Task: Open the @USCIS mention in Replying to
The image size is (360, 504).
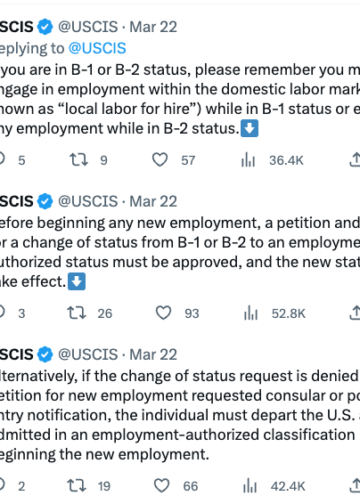Action: [x=97, y=48]
